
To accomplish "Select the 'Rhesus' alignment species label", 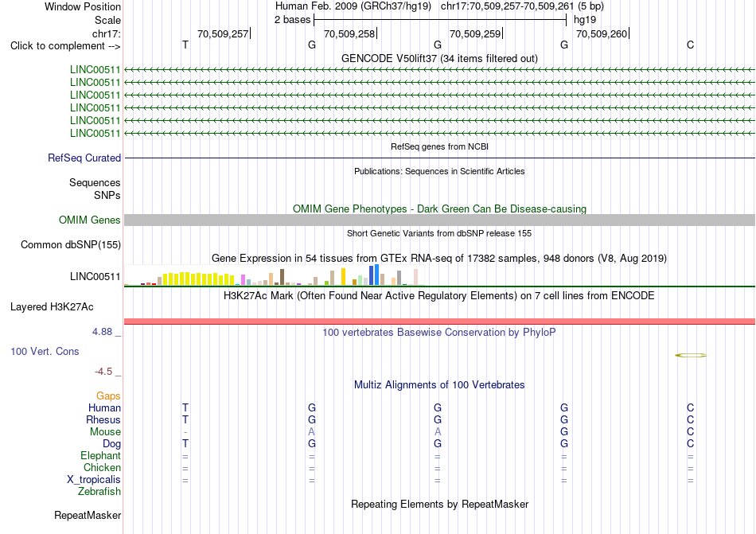I will 103,419.
